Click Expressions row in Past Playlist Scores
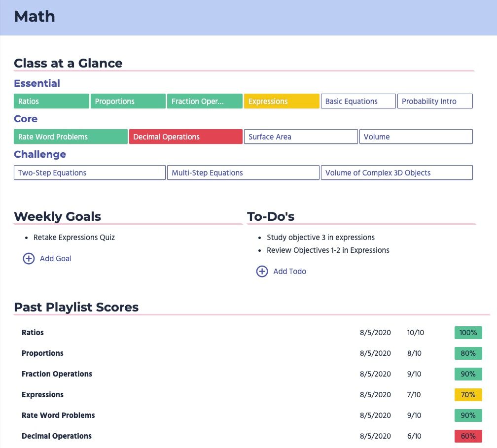 (251, 394)
